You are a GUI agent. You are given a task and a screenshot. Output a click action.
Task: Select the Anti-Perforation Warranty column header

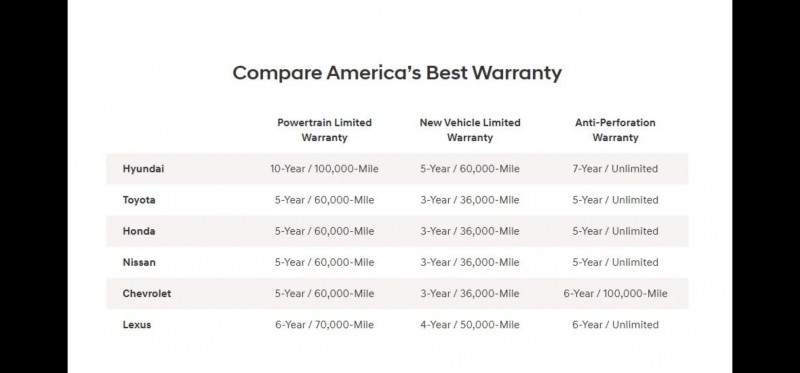[615, 130]
